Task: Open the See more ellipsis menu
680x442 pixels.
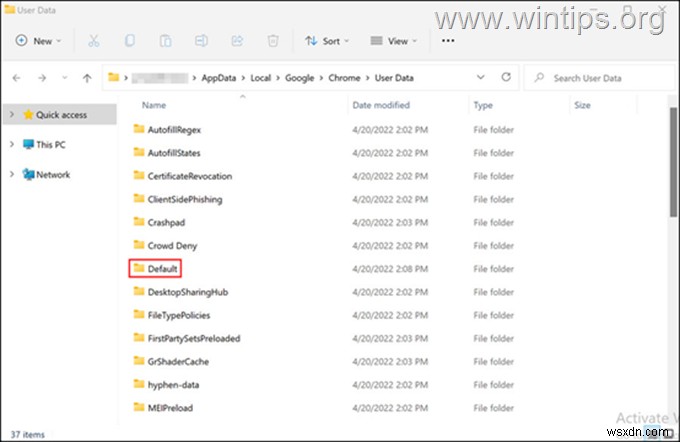Action: click(448, 41)
